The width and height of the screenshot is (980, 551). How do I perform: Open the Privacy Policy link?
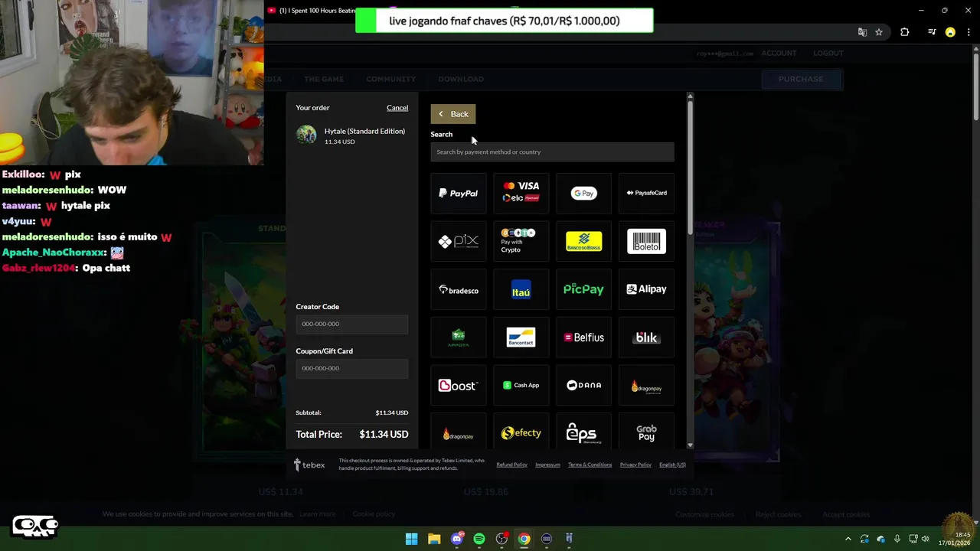click(635, 465)
